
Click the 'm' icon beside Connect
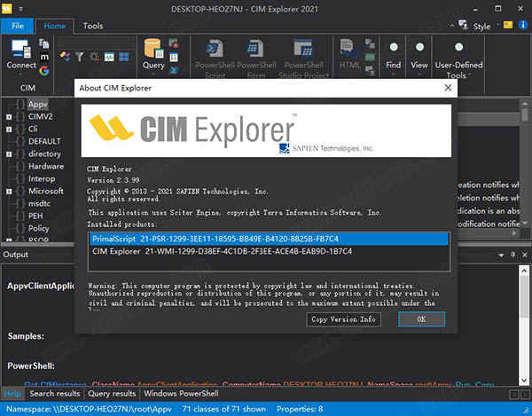[x=44, y=57]
